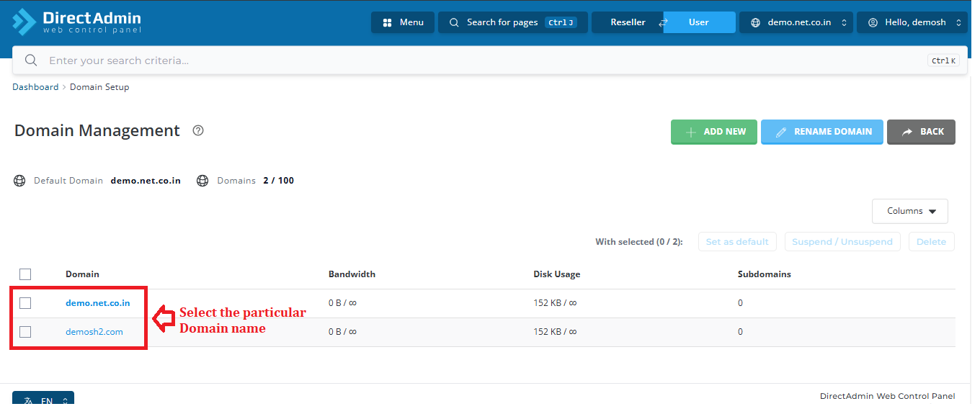
Task: Click the swap arrows between Reseller and User
Action: (x=663, y=23)
